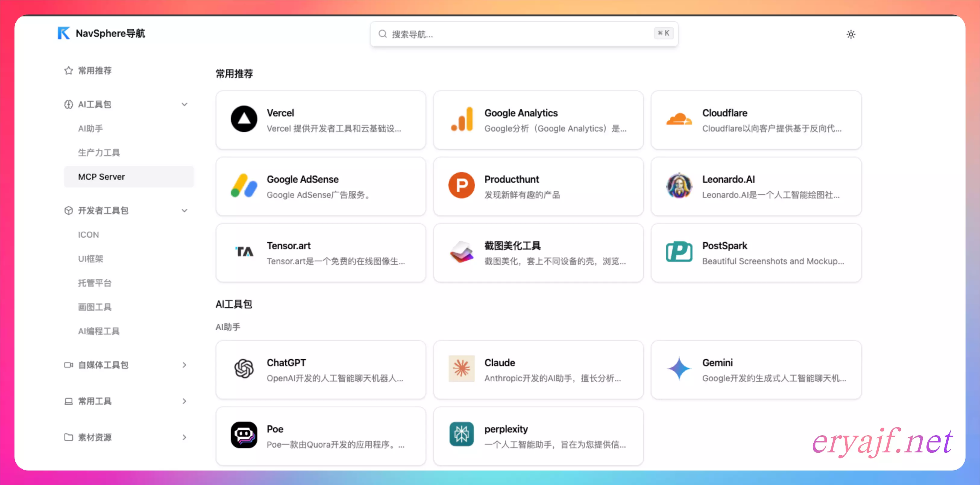
Task: Click the Leonardo.AI avatar thumbnail
Action: pos(679,185)
